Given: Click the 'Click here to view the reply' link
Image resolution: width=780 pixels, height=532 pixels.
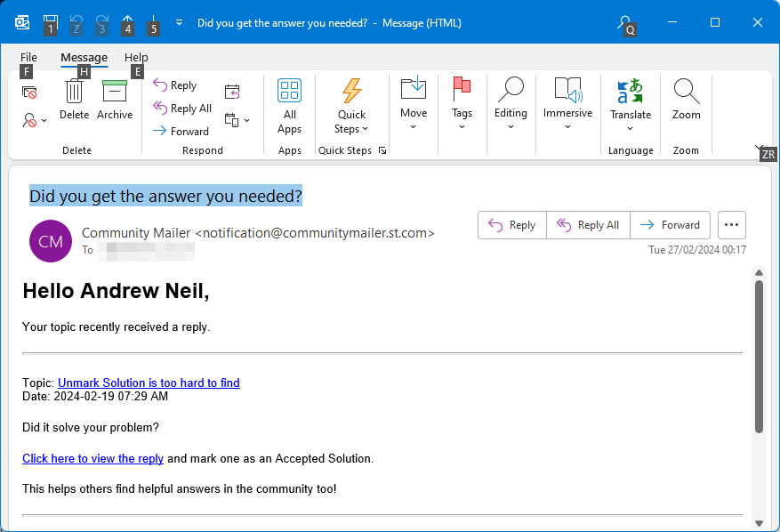Looking at the screenshot, I should point(93,458).
